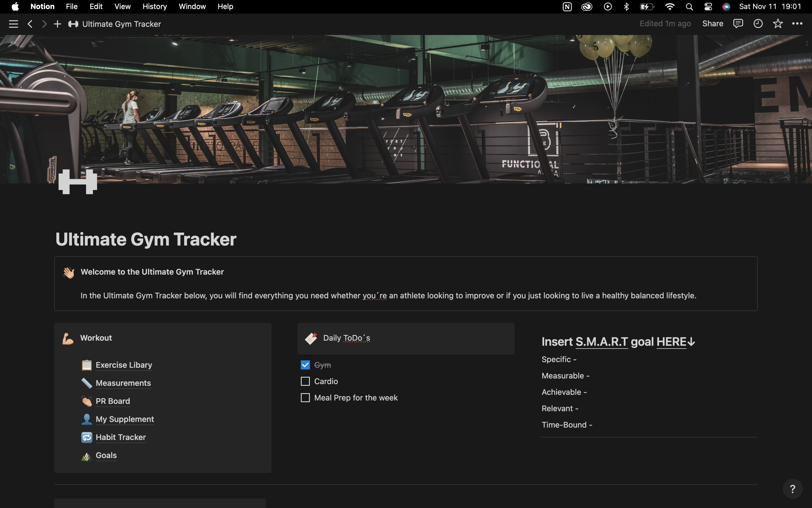Screen dimensions: 812x508
Task: Click the gym cover image
Action: (x=406, y=109)
